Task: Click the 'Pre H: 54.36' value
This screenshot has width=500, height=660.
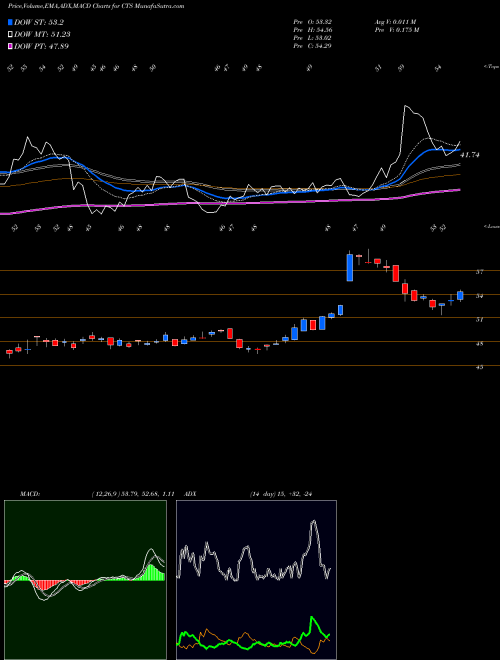Action: [313, 30]
